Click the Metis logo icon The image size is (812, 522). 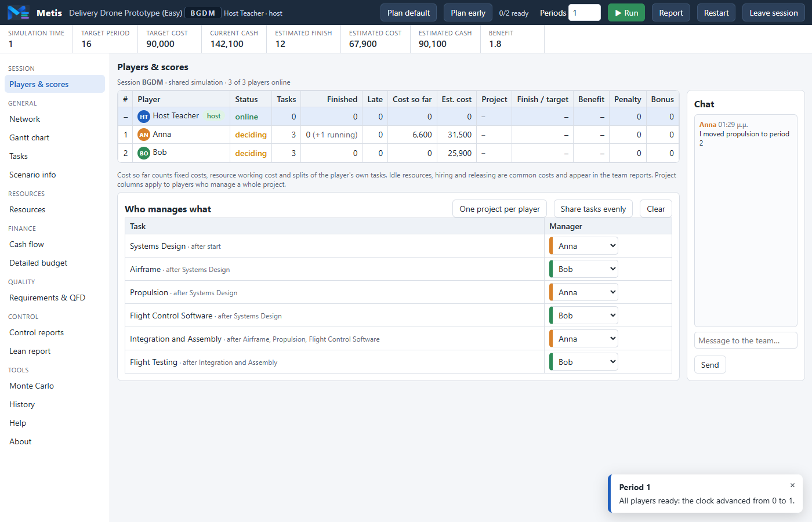tap(18, 12)
